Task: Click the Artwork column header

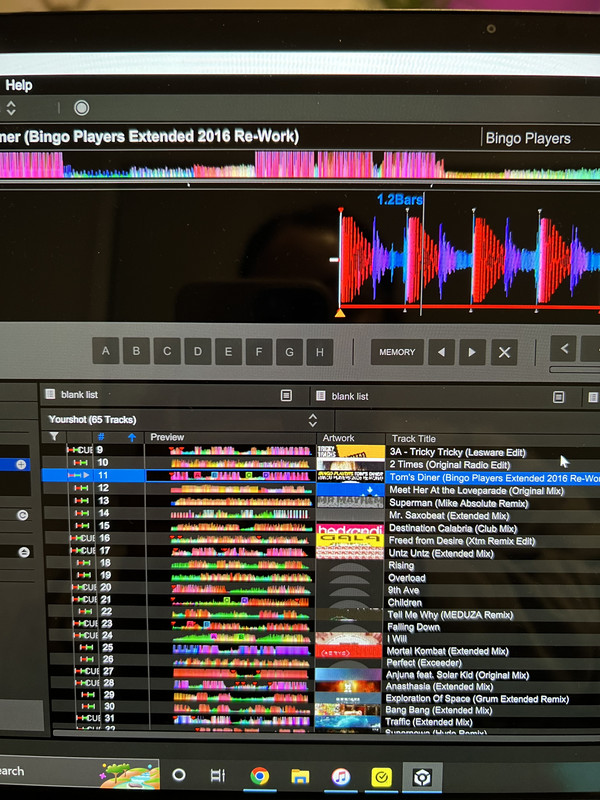Action: point(338,438)
